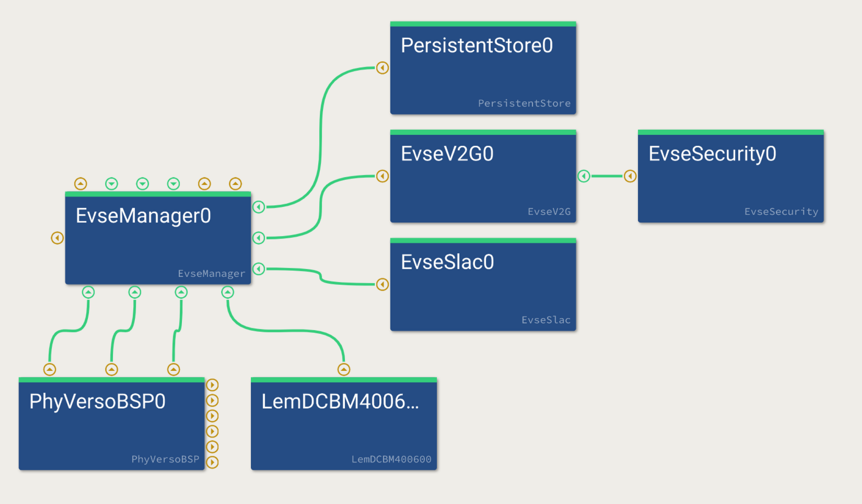The width and height of the screenshot is (862, 504).
Task: Click the rightmost bottom port of EvseManager0
Action: (x=227, y=292)
